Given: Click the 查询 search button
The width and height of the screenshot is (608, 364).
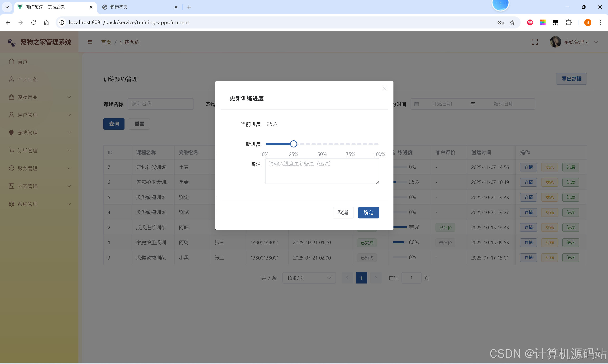Looking at the screenshot, I should tap(114, 124).
